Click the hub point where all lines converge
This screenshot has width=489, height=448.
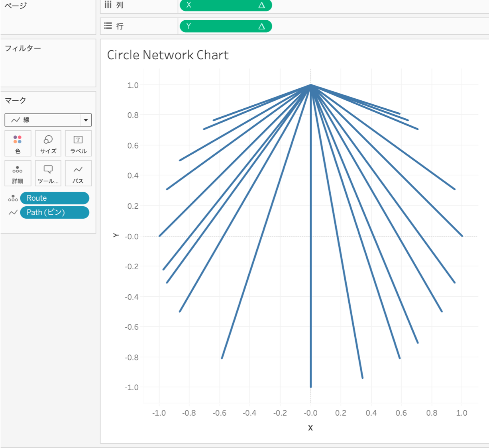click(x=311, y=85)
